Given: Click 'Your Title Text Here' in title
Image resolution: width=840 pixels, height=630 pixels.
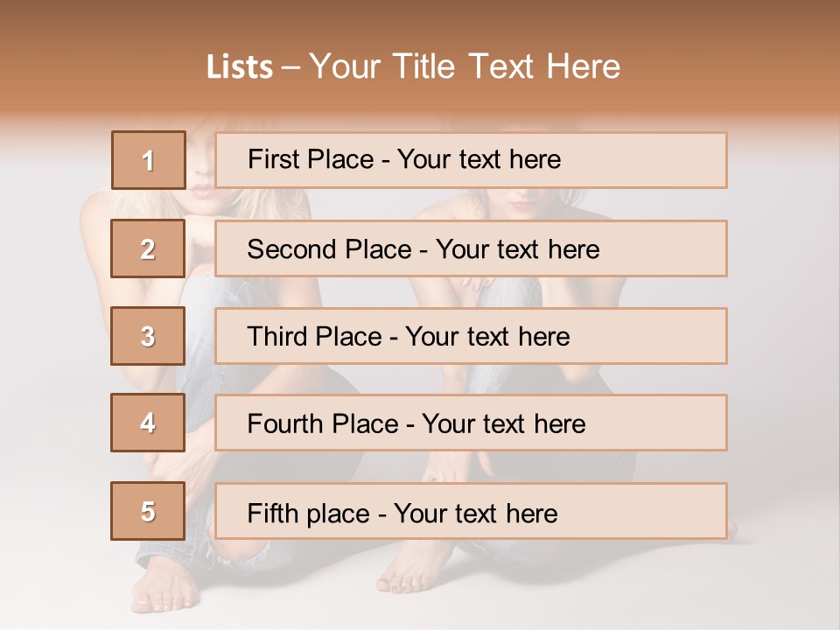Looking at the screenshot, I should coord(465,66).
